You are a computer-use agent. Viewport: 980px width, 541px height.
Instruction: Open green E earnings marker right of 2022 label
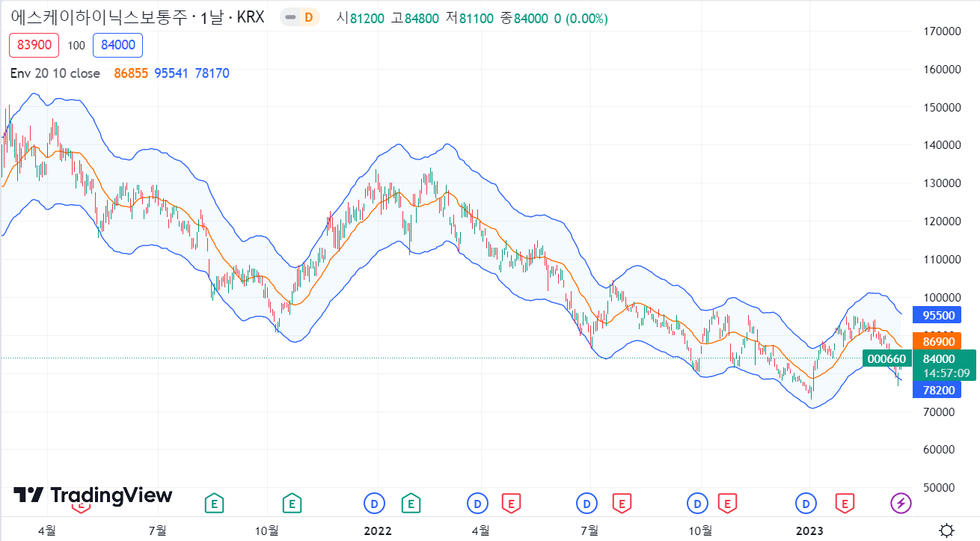(x=410, y=504)
